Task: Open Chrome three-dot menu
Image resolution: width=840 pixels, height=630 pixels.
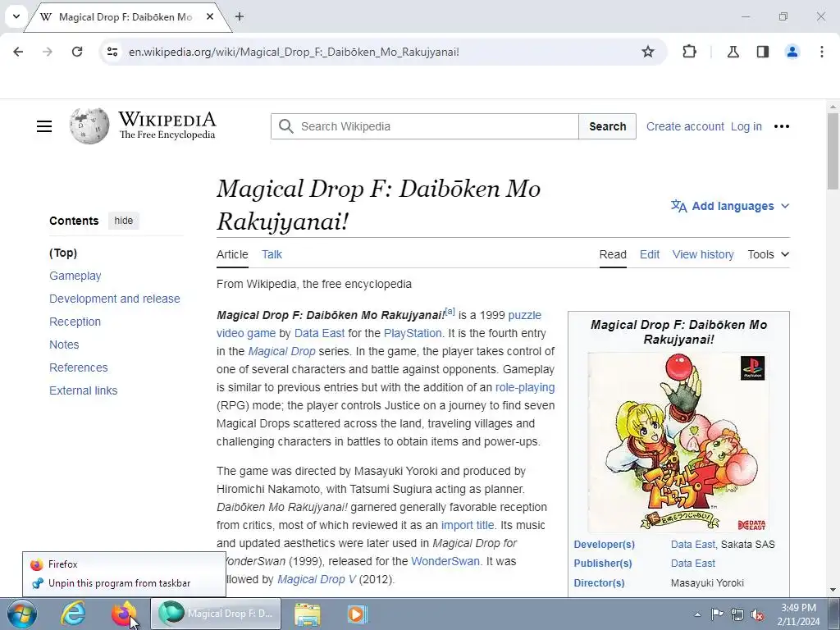Action: click(x=821, y=52)
